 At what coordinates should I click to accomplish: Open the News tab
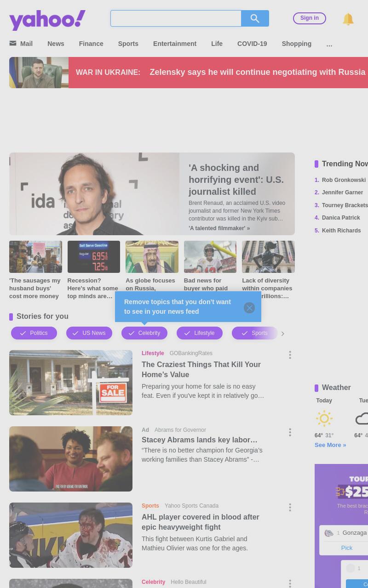56,44
